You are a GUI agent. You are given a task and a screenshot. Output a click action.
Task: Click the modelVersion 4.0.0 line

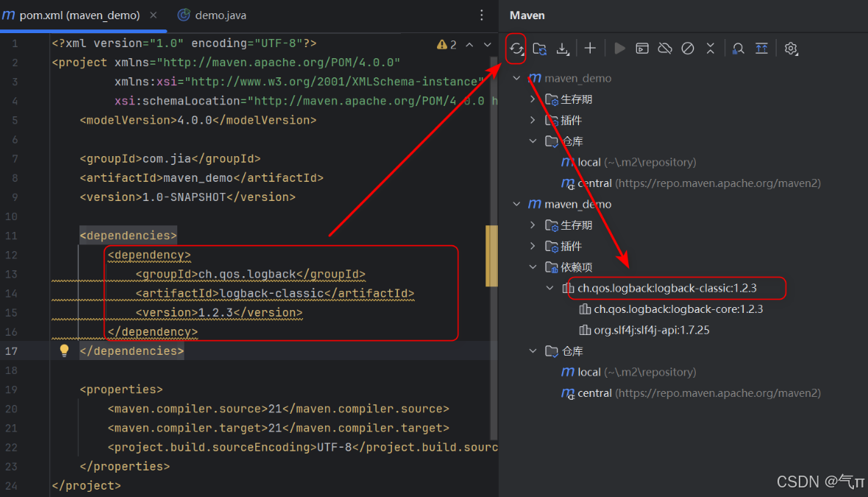(198, 120)
